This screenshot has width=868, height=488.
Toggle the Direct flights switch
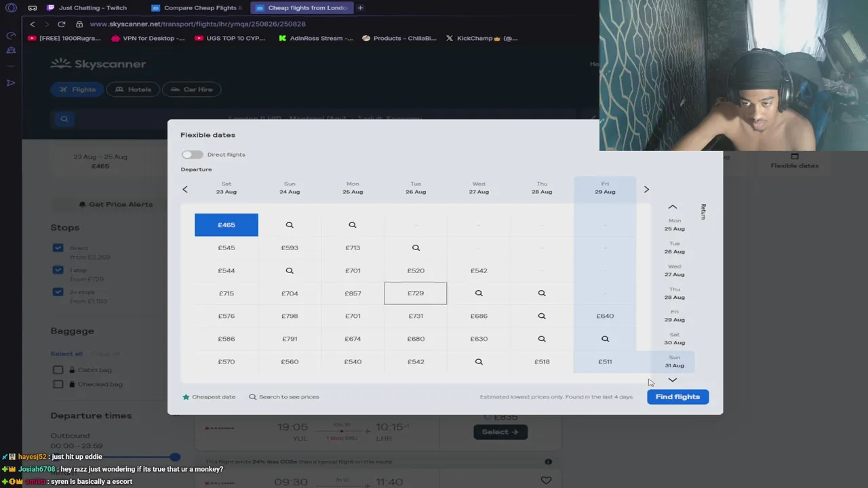[192, 155]
